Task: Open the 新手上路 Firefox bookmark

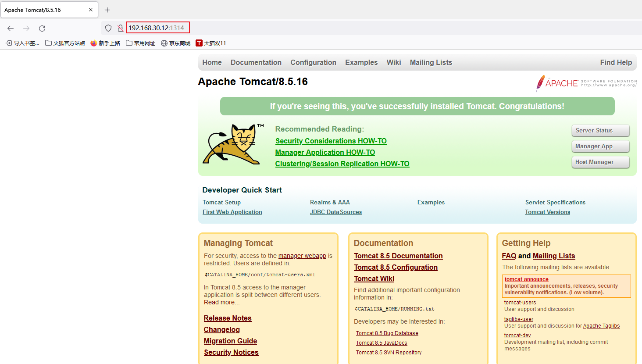Action: [x=105, y=43]
